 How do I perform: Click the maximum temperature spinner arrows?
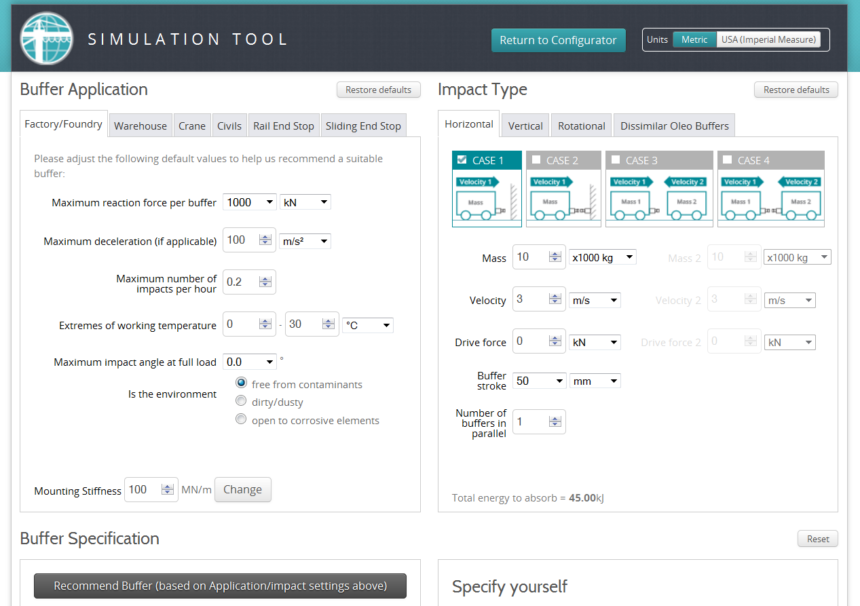(x=329, y=324)
